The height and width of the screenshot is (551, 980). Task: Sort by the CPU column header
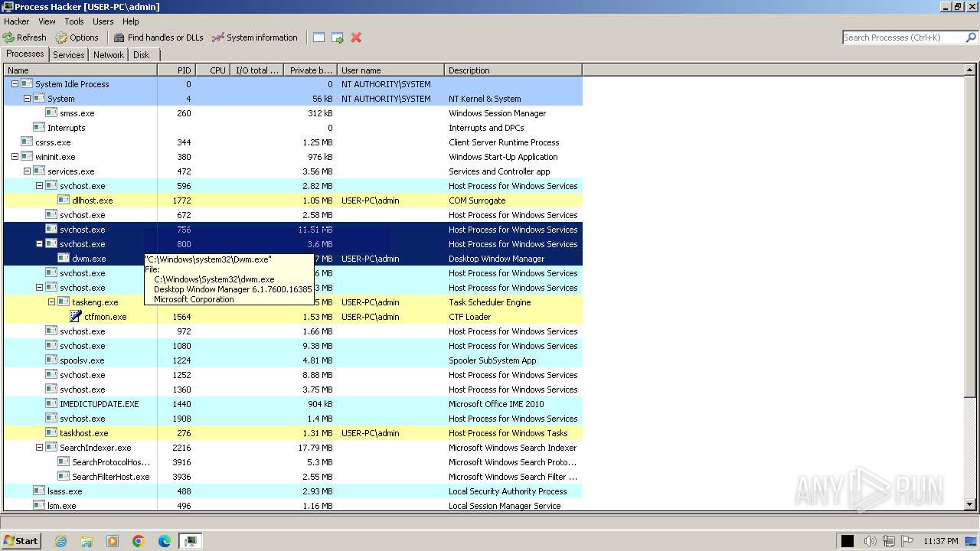point(214,70)
